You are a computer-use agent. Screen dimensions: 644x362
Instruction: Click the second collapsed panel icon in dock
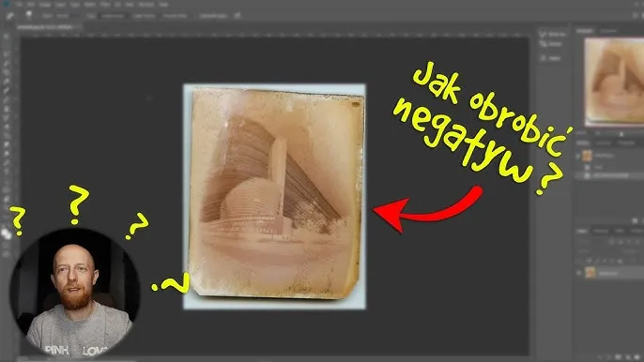[551, 44]
